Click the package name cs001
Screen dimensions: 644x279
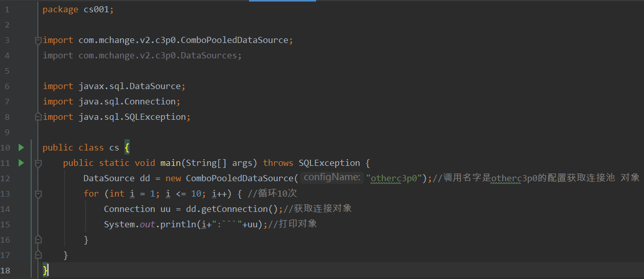point(96,9)
